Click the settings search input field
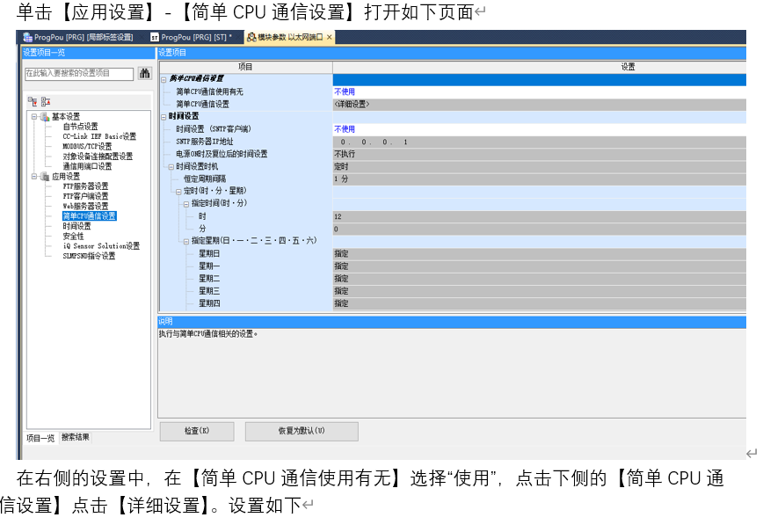 coord(79,74)
